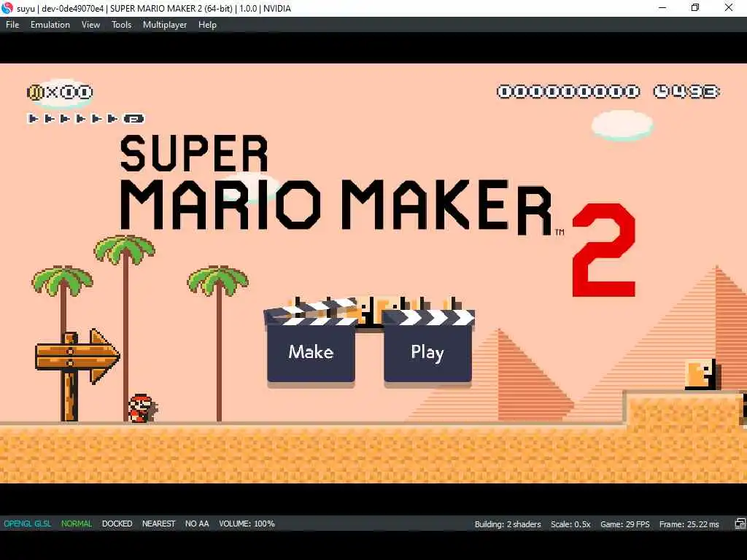The height and width of the screenshot is (560, 747).
Task: Close the suyu window
Action: point(729,7)
